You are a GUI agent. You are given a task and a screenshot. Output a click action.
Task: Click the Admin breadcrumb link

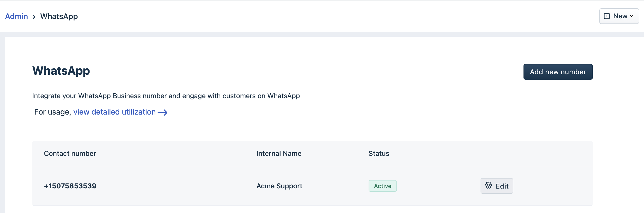[x=16, y=16]
